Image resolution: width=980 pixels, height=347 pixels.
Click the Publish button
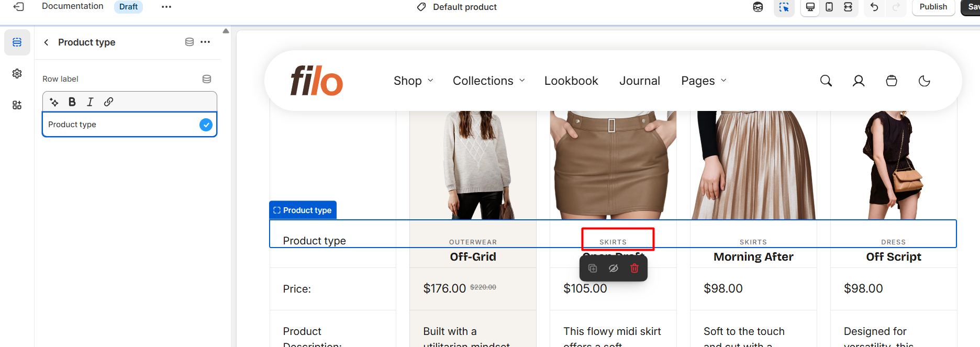coord(933,7)
